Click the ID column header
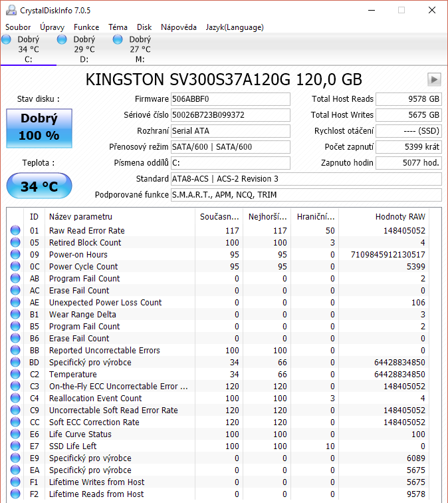 tap(35, 216)
